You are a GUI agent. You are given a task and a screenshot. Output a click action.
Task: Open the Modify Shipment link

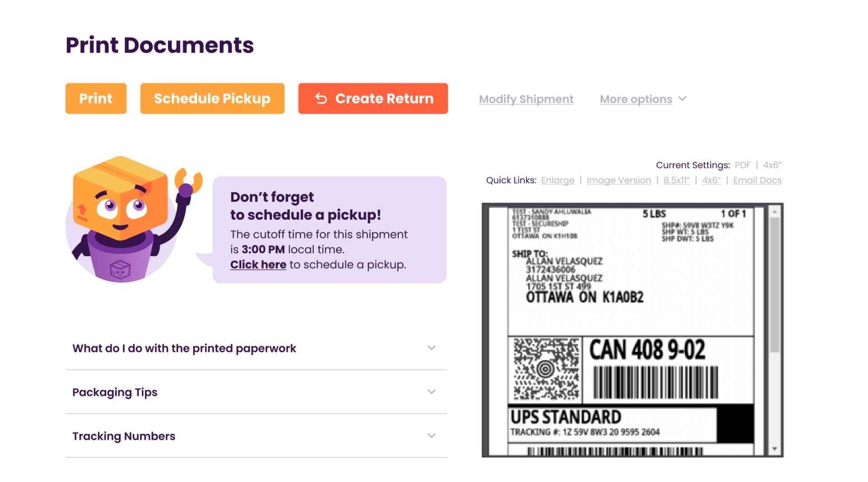point(526,99)
